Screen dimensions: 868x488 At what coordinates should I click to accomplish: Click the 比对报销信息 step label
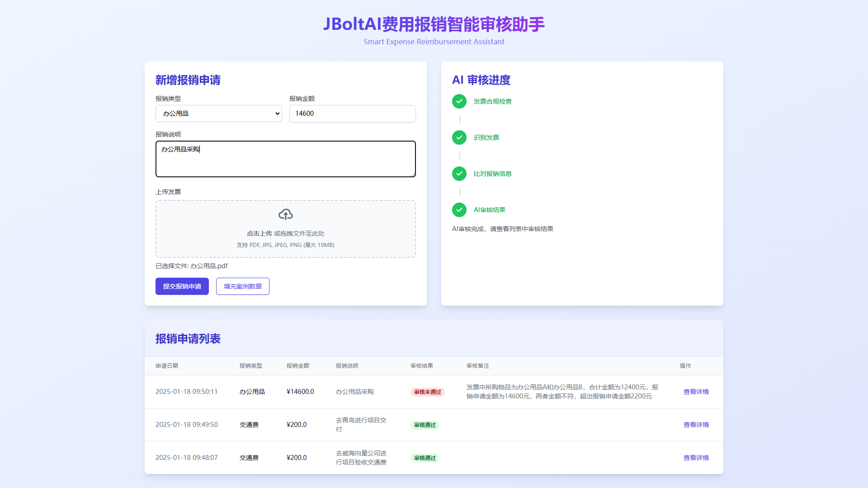pyautogui.click(x=492, y=174)
